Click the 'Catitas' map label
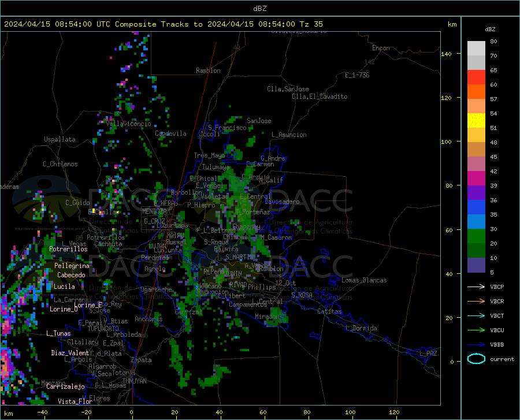 (x=329, y=311)
